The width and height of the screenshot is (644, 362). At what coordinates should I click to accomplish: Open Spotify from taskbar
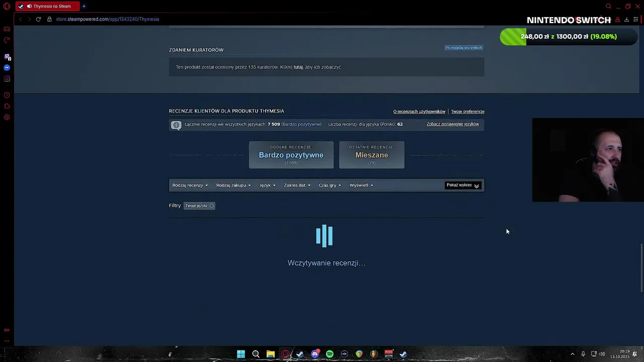tap(330, 354)
